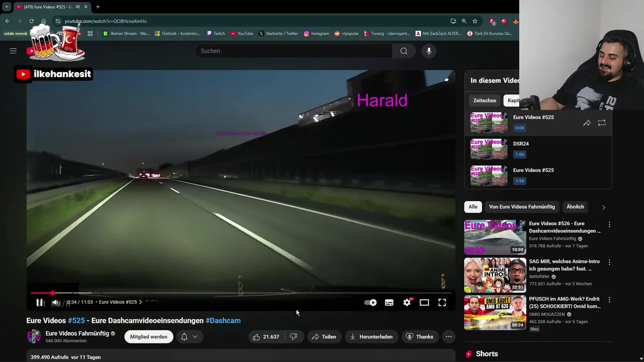The image size is (644, 362).
Task: Reload the page in browser
Action: (31, 21)
